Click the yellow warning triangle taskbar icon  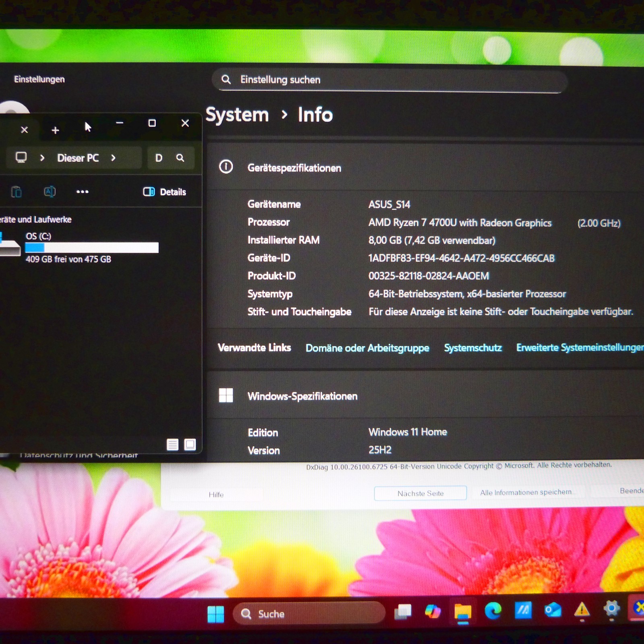(582, 609)
